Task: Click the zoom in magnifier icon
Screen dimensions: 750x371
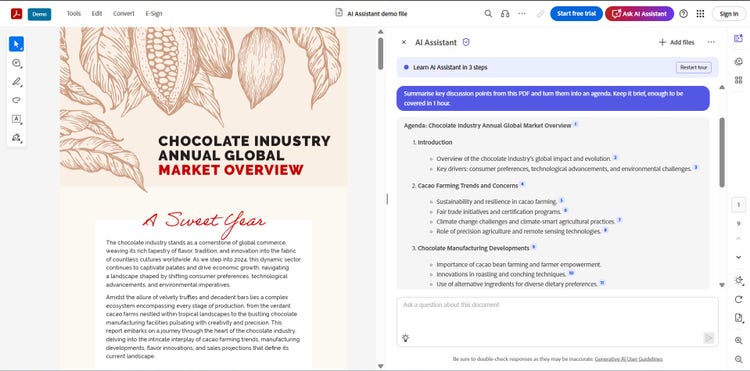Action: click(x=739, y=340)
